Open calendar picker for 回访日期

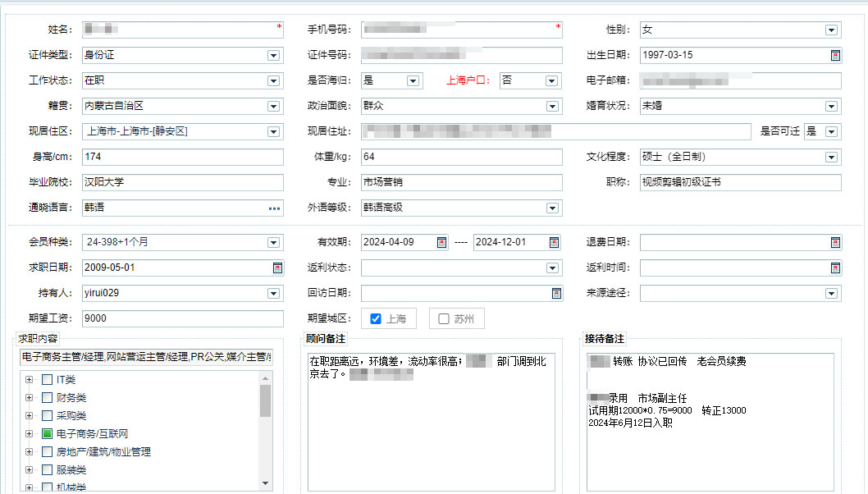point(556,294)
